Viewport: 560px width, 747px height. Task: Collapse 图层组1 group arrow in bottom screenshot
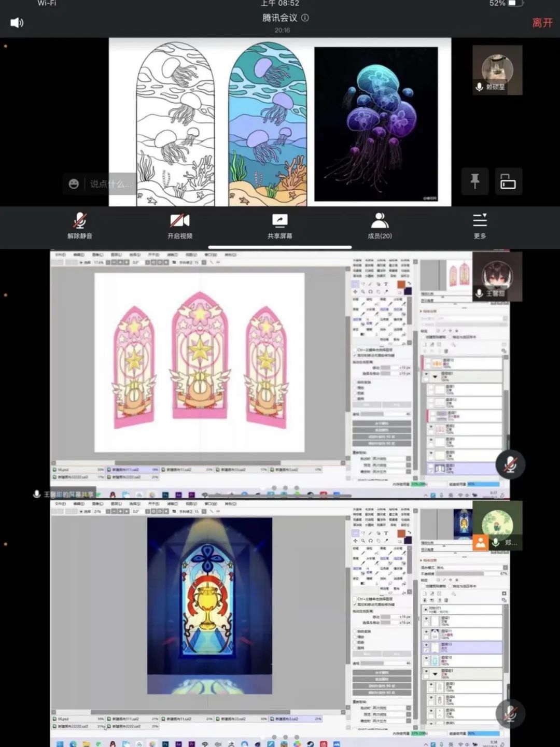[x=435, y=674]
